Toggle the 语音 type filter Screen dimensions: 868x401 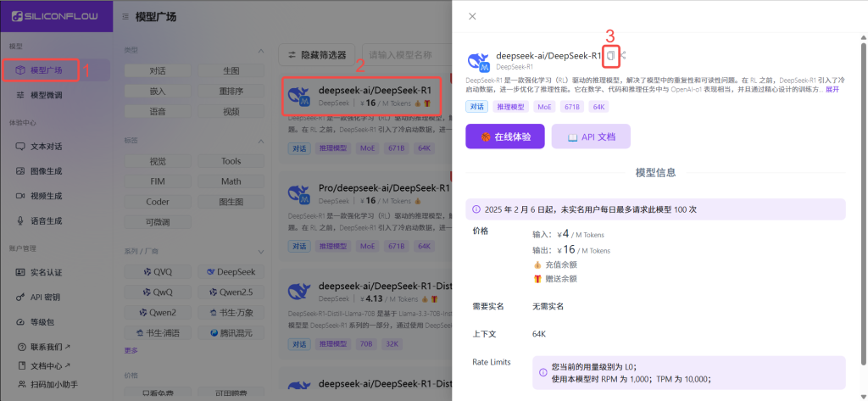(x=158, y=111)
